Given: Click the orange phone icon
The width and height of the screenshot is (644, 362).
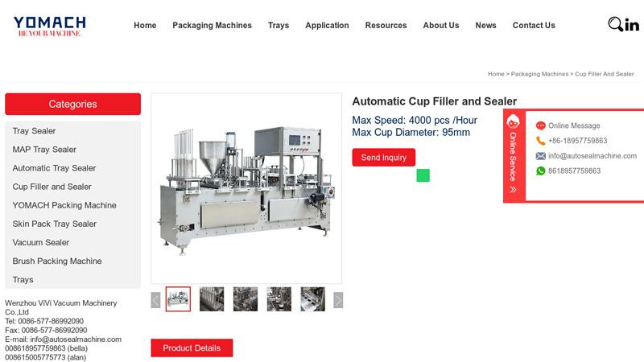Looking at the screenshot, I should pyautogui.click(x=540, y=141).
